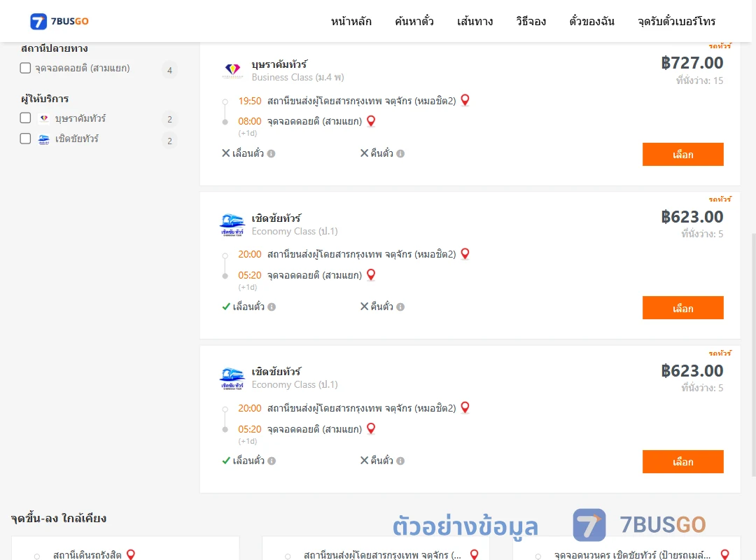Click เลื่อนตั๋ว label in first card
Screen dimensions: 756x560
click(x=248, y=153)
